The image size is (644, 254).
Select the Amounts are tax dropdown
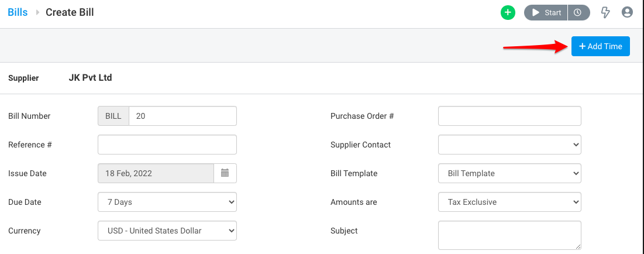pos(509,202)
